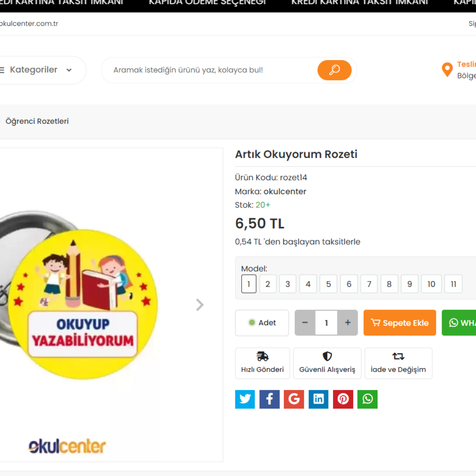476x476 pixels.
Task: Click the orange search magnifier button
Action: tap(334, 70)
